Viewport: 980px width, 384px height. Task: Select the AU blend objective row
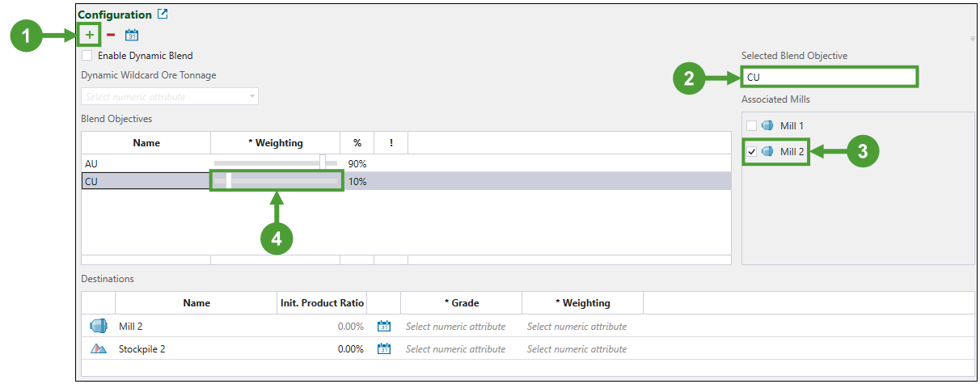(x=146, y=163)
